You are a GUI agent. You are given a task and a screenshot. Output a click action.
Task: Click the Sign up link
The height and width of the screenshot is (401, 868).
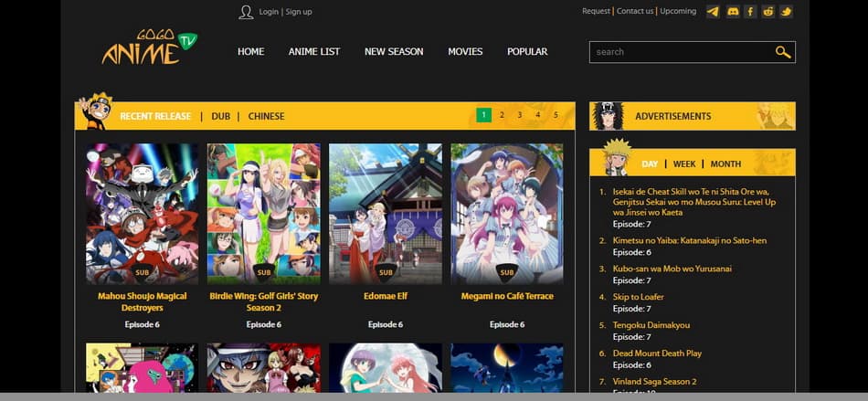pos(299,12)
